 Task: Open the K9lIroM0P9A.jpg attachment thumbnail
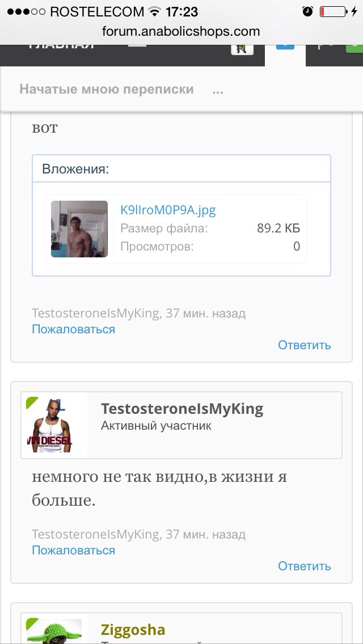pyautogui.click(x=79, y=229)
